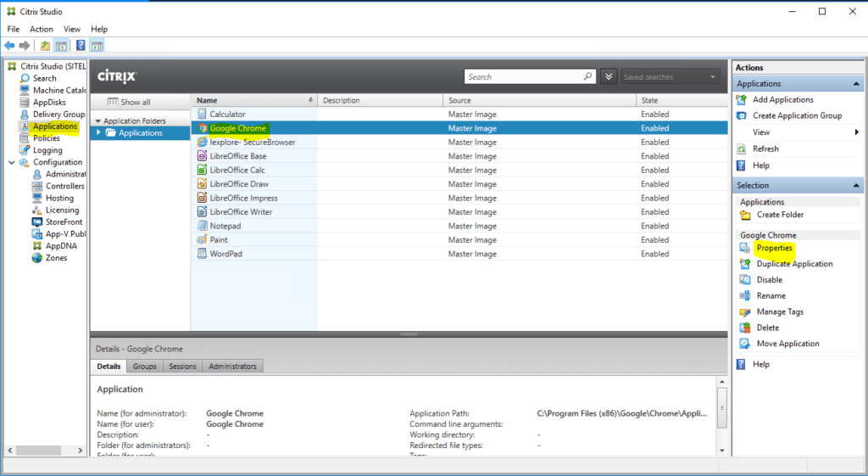Open Licensing node
The height and width of the screenshot is (476, 868).
click(x=62, y=210)
